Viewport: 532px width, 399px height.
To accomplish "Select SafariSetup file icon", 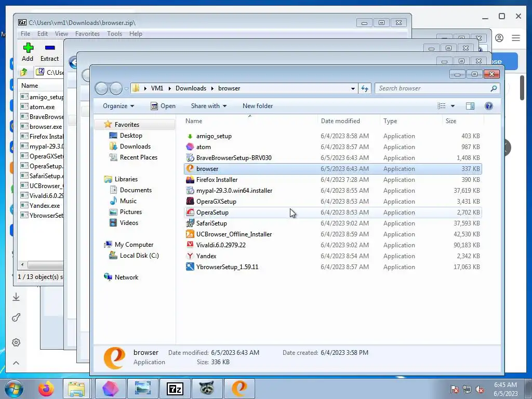I will (x=190, y=223).
